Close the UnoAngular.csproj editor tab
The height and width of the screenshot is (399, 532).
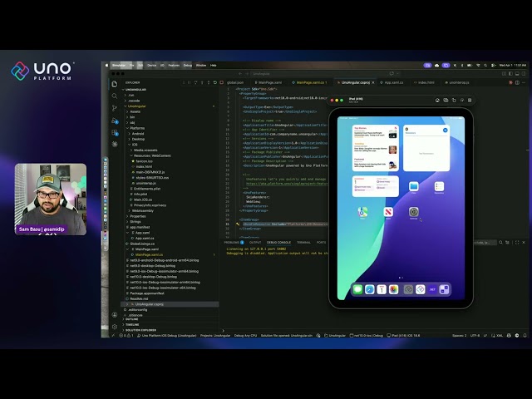coord(373,82)
